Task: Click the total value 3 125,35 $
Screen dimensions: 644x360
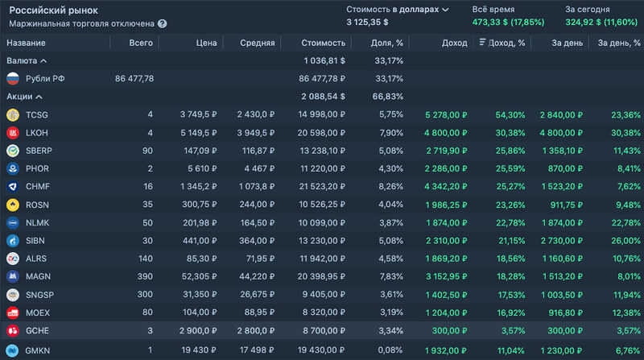Action: tap(367, 23)
